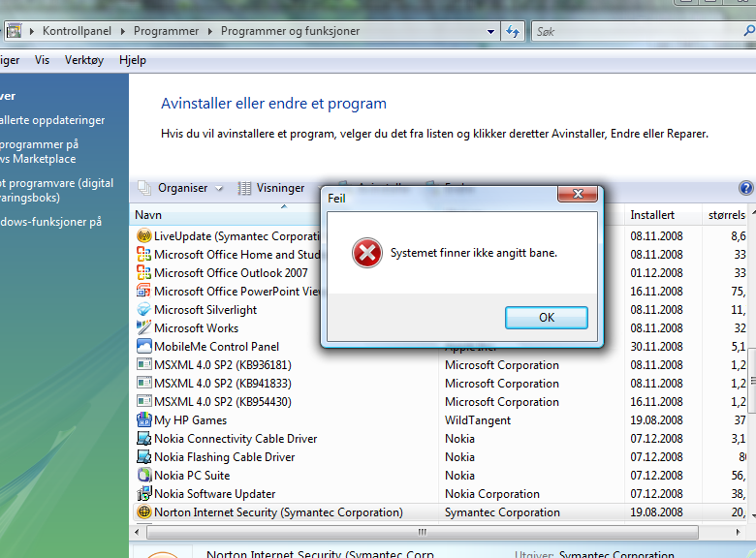Image resolution: width=756 pixels, height=558 pixels.
Task: Click OK in the Feil dialog
Action: point(547,318)
